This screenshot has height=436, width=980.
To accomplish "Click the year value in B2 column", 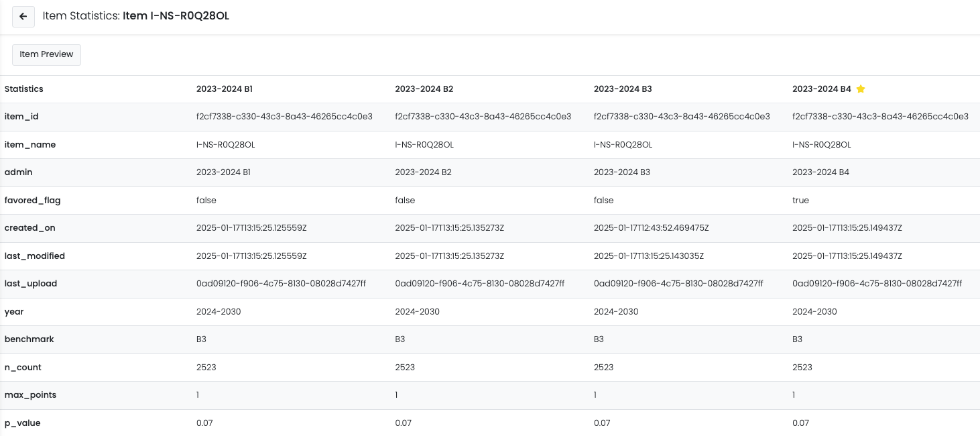I will (x=417, y=312).
